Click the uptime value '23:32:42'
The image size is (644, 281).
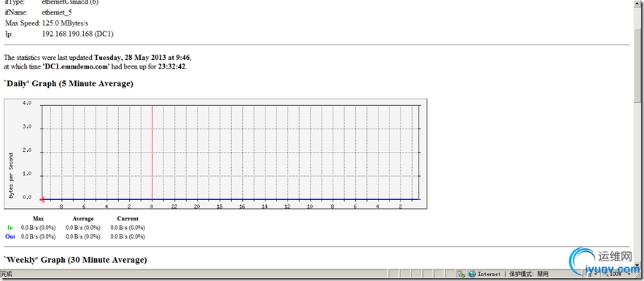pyautogui.click(x=172, y=66)
